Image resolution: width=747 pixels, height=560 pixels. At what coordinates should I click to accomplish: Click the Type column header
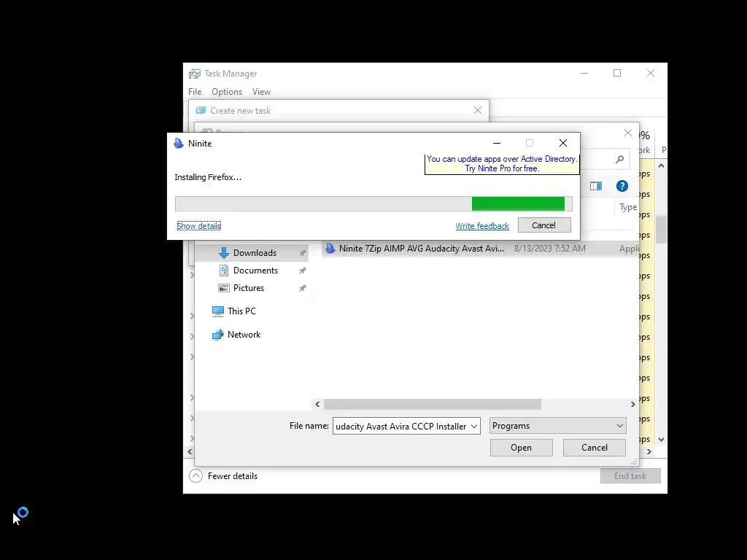click(x=628, y=207)
